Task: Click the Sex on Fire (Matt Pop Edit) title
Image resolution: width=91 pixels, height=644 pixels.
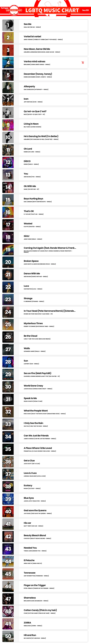Action: click(37, 373)
